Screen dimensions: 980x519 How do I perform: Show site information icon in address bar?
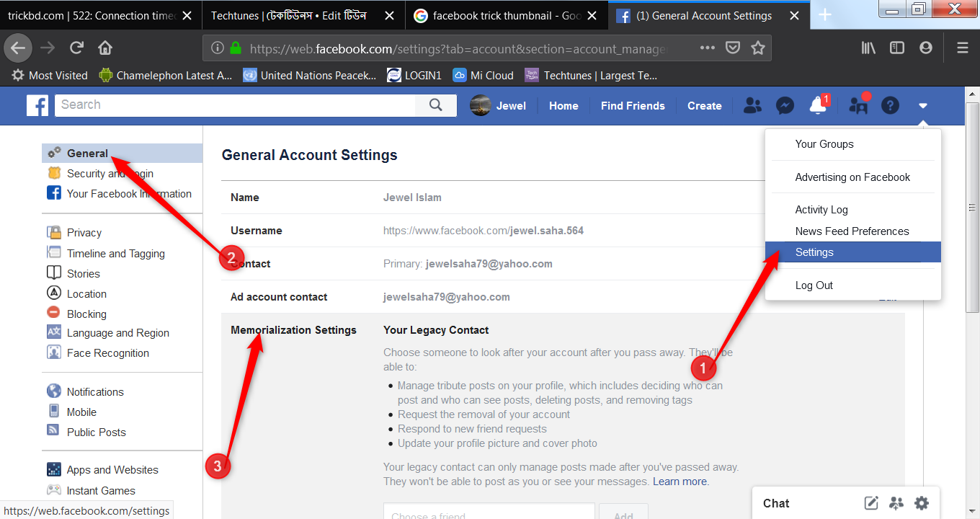click(218, 48)
